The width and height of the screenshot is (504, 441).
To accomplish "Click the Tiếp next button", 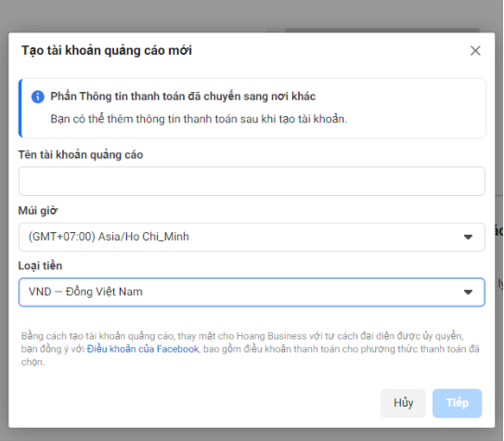I will point(457,403).
